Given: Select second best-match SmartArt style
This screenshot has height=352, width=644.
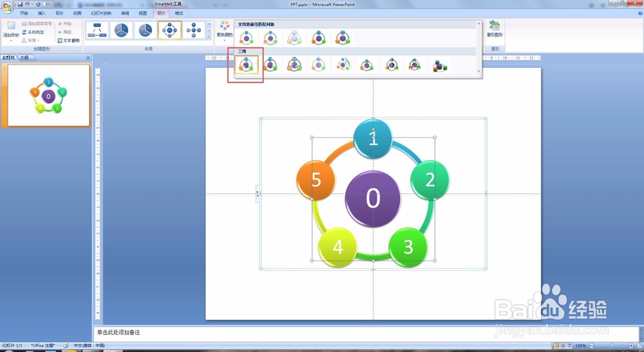Looking at the screenshot, I should [x=270, y=38].
